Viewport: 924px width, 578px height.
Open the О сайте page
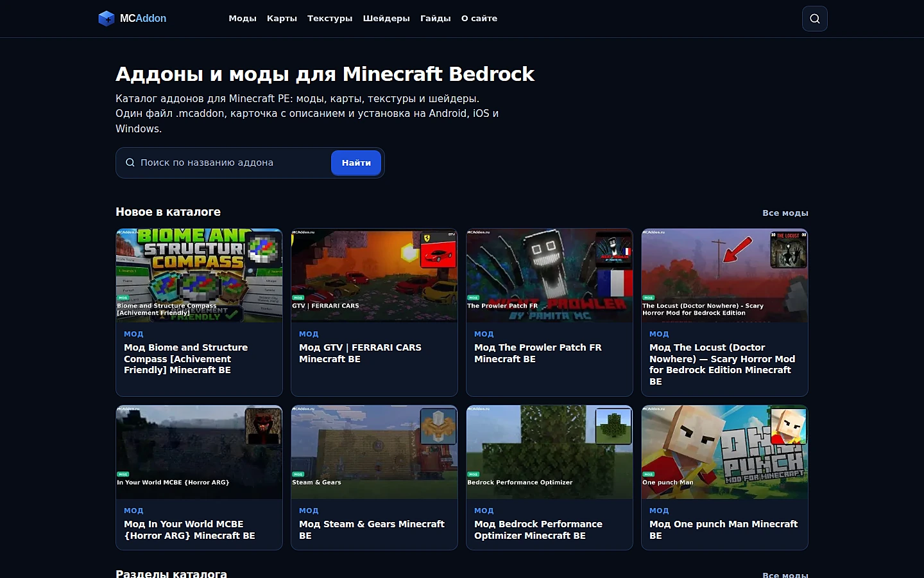pyautogui.click(x=479, y=19)
